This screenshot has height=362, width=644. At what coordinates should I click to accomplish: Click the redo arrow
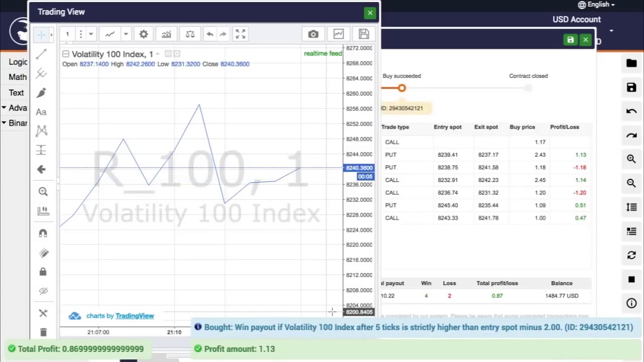click(223, 34)
